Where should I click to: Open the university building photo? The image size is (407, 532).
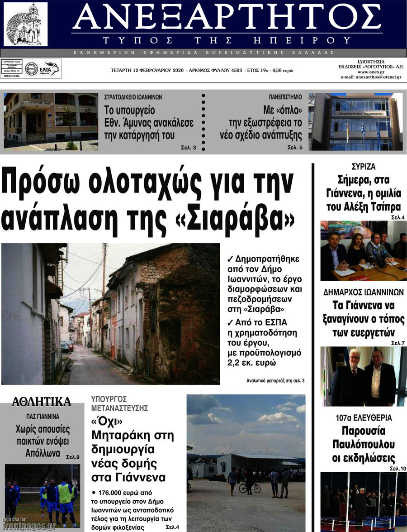355,121
